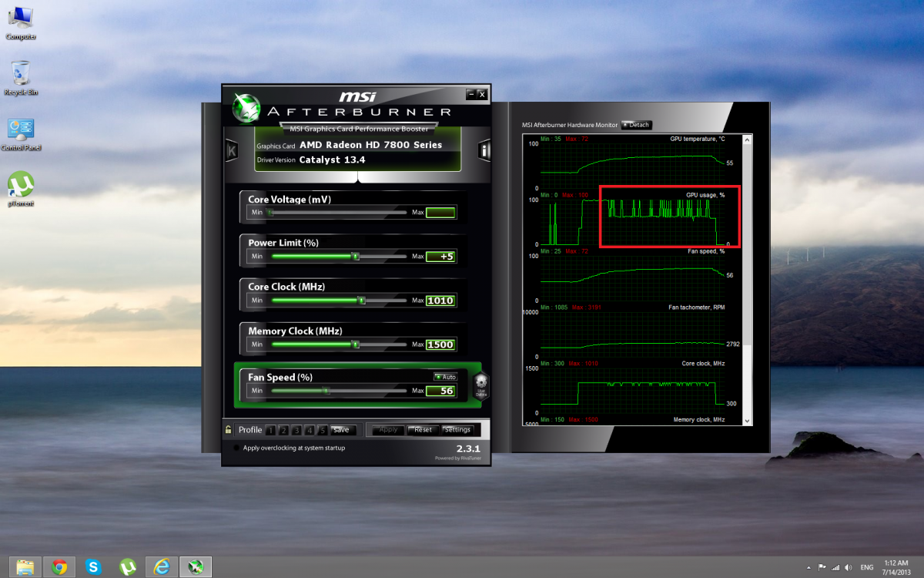The image size is (924, 578).
Task: Click the Power Limit +5 value field
Action: pyautogui.click(x=440, y=257)
